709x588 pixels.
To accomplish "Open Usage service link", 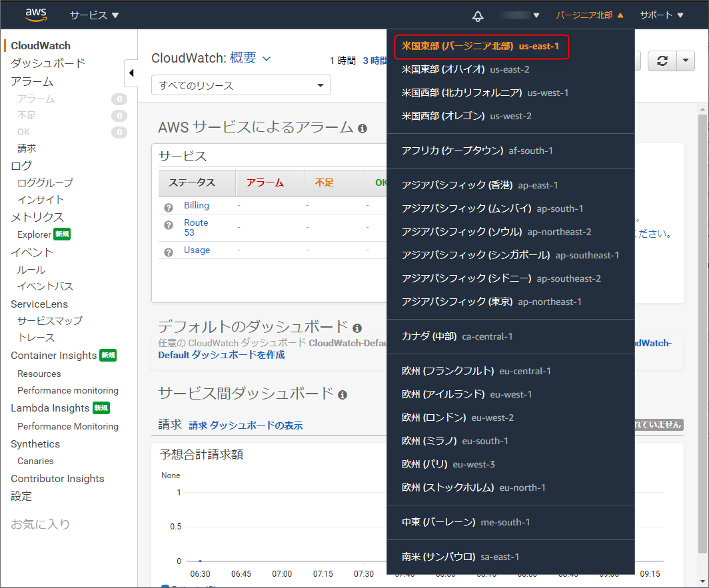I will click(x=197, y=250).
